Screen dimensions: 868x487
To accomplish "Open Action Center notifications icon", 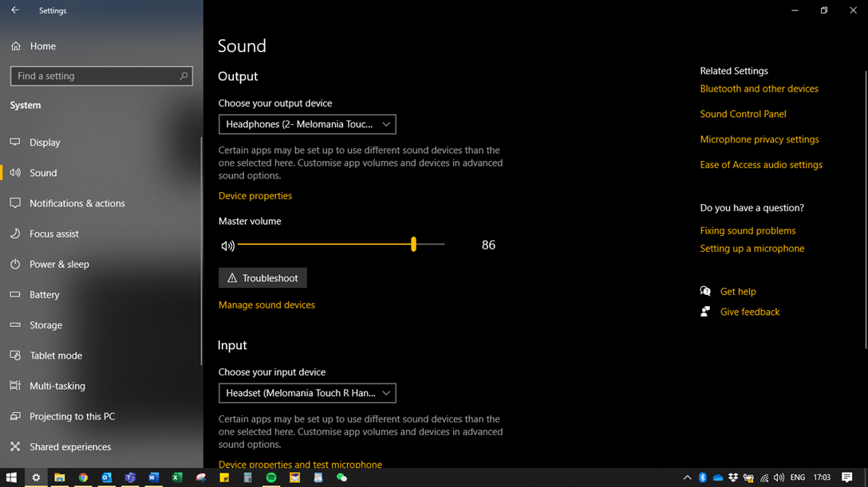I will [847, 477].
